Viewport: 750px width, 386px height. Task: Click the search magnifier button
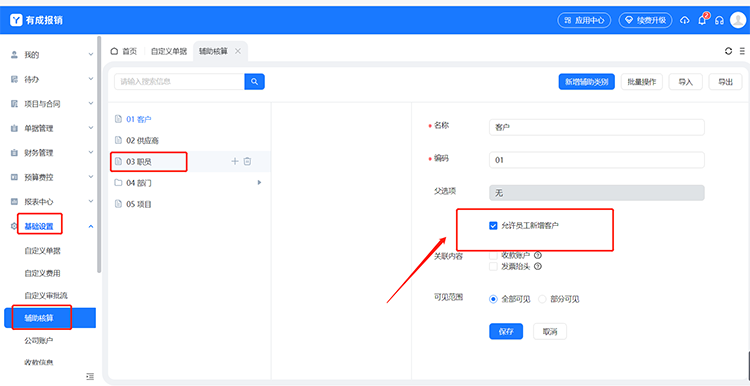254,81
